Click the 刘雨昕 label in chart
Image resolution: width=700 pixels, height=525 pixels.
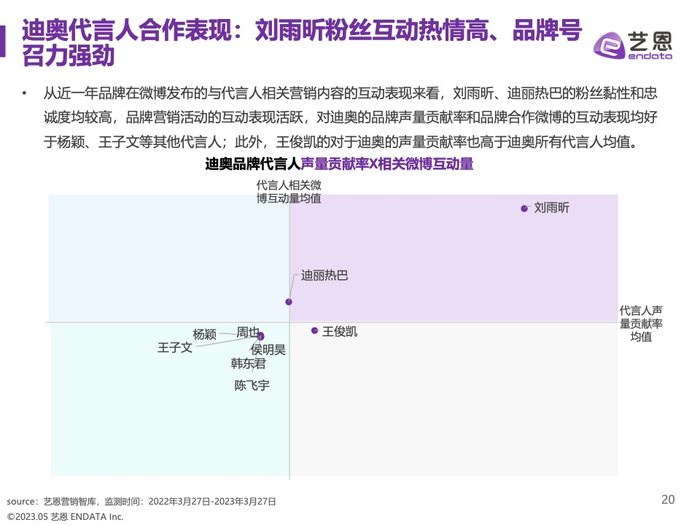tap(552, 208)
